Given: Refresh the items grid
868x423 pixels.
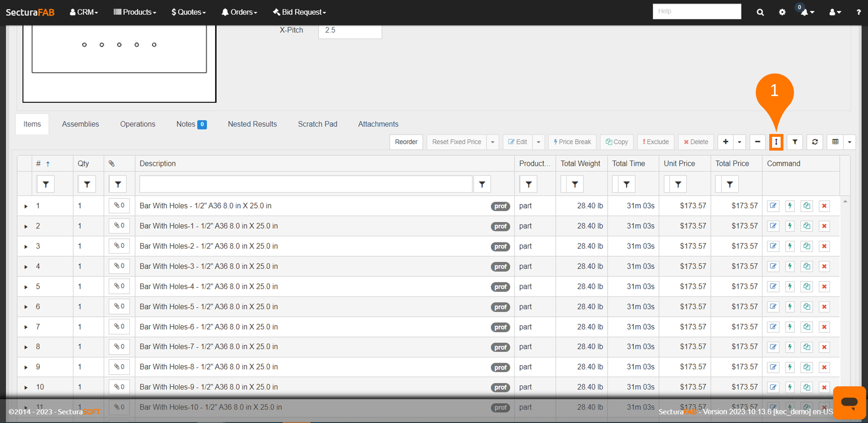Looking at the screenshot, I should [815, 142].
